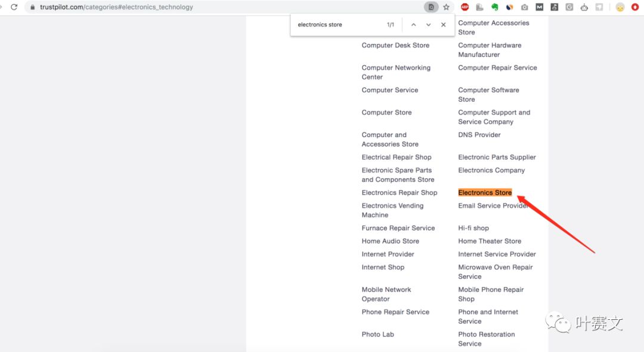
Task: Click the lock icon beside the URL
Action: (32, 7)
